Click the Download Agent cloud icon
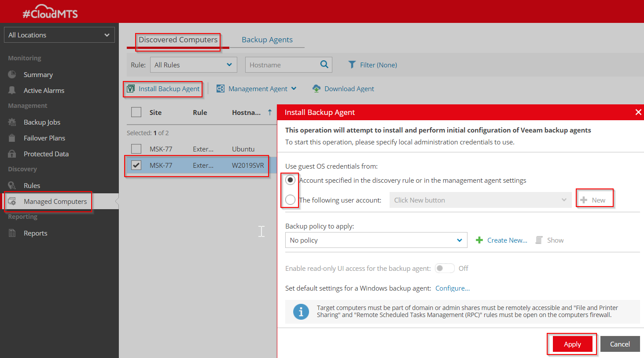 click(x=316, y=89)
